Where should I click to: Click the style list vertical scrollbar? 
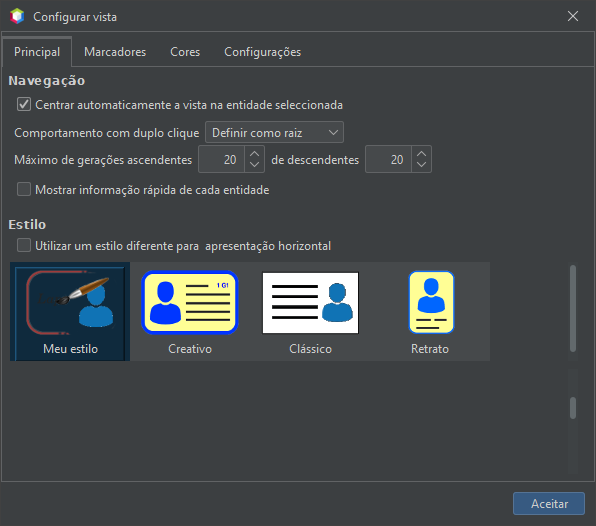coord(573,308)
